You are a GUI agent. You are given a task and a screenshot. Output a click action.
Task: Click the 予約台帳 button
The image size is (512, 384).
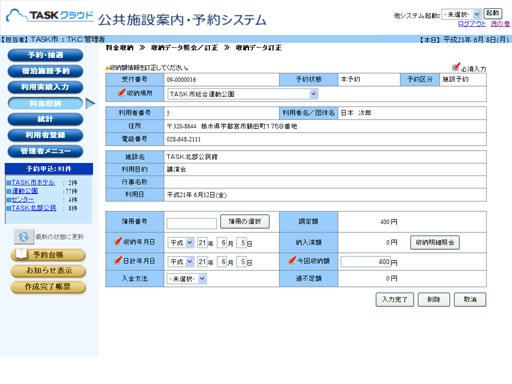point(48,255)
